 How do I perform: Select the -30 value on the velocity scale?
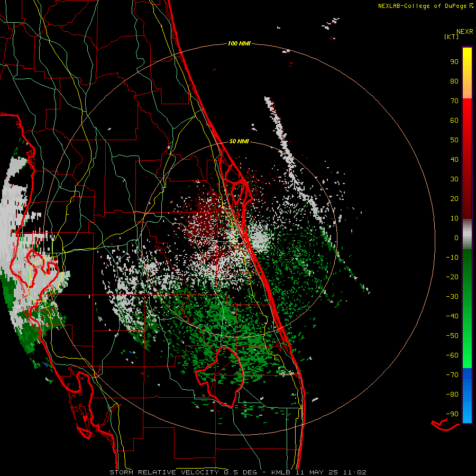pyautogui.click(x=452, y=297)
